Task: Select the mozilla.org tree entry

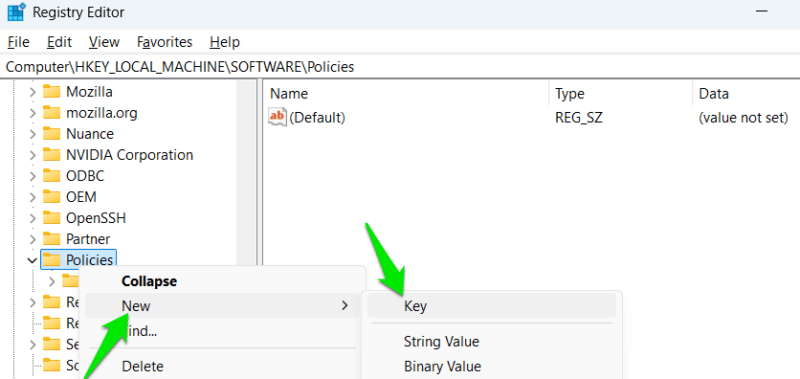Action: (x=102, y=113)
